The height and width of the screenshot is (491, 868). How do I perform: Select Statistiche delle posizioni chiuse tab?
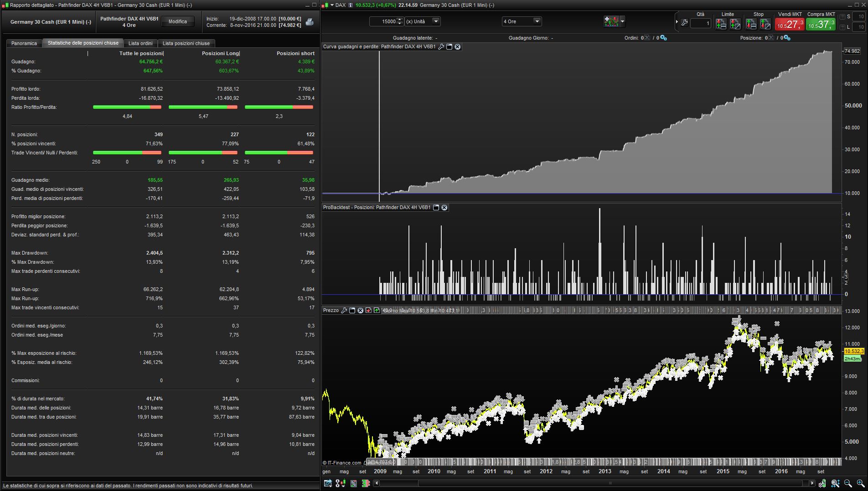(x=83, y=43)
